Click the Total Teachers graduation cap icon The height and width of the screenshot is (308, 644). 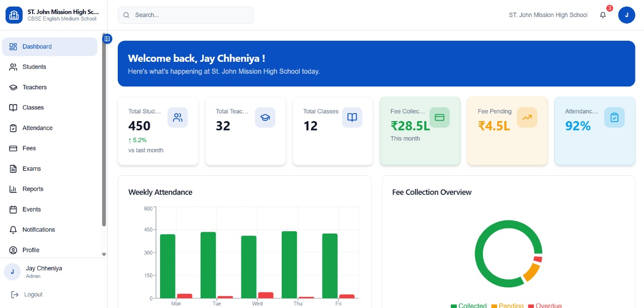tap(265, 118)
